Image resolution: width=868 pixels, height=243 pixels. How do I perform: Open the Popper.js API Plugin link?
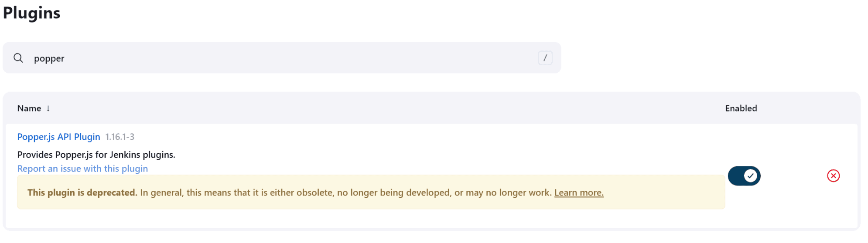coord(58,137)
